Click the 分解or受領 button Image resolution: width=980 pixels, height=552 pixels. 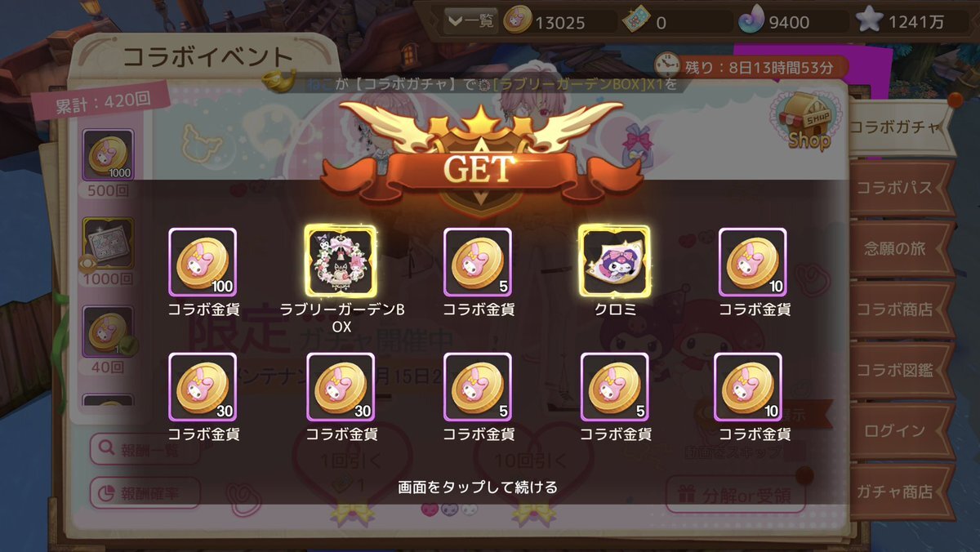(x=736, y=493)
